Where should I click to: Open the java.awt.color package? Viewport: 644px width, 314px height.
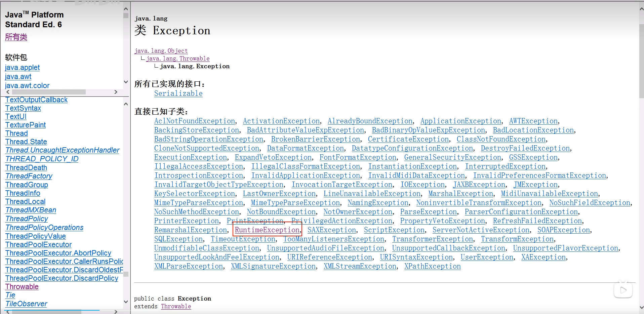coord(27,86)
